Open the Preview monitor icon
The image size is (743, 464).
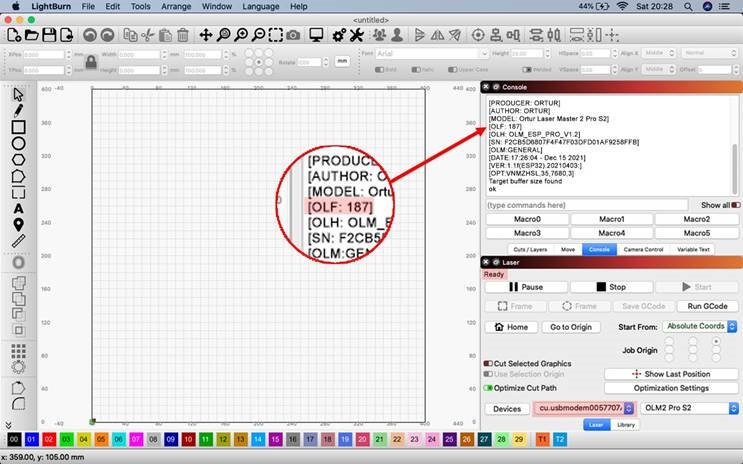(x=316, y=35)
